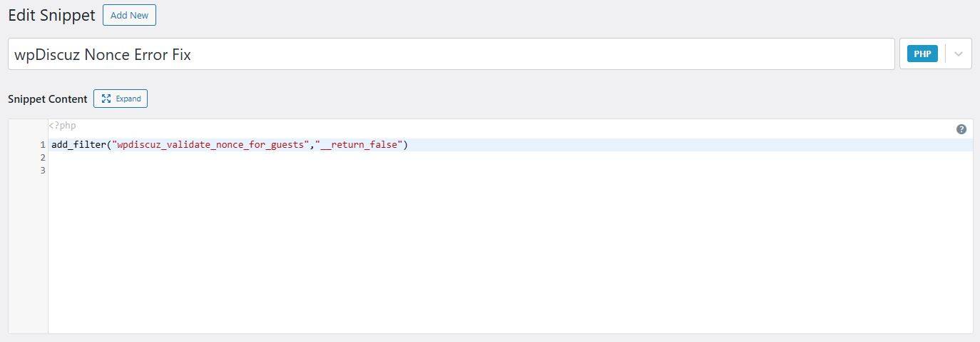Click blank editor area below line 3
The width and height of the screenshot is (980, 342).
[499, 257]
